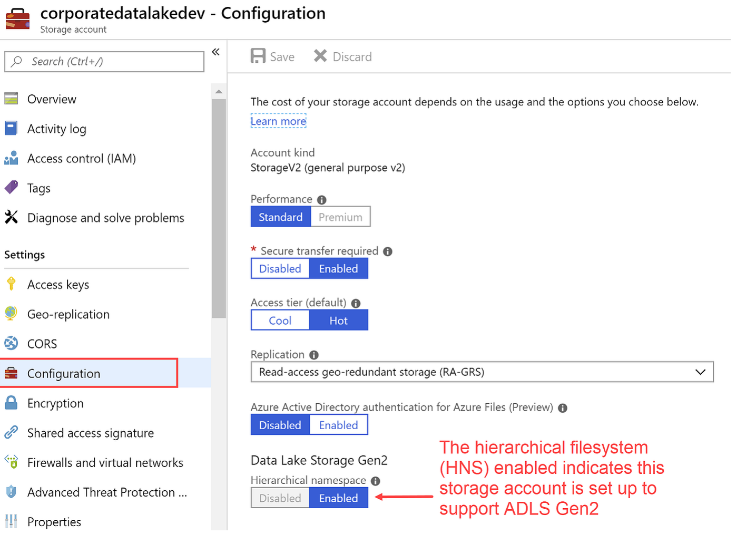Click the storage account briefcase icon in header
Image resolution: width=756 pixels, height=534 pixels.
coord(17,18)
